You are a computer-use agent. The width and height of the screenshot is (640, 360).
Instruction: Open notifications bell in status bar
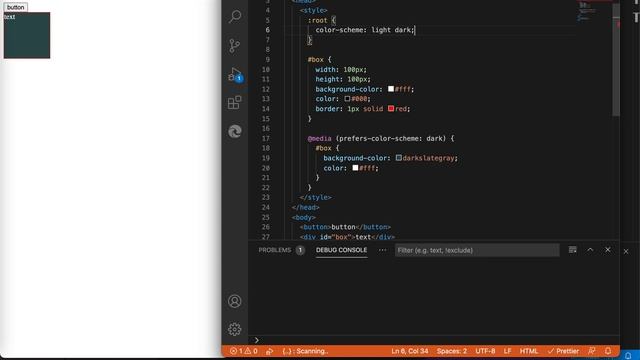tap(608, 351)
